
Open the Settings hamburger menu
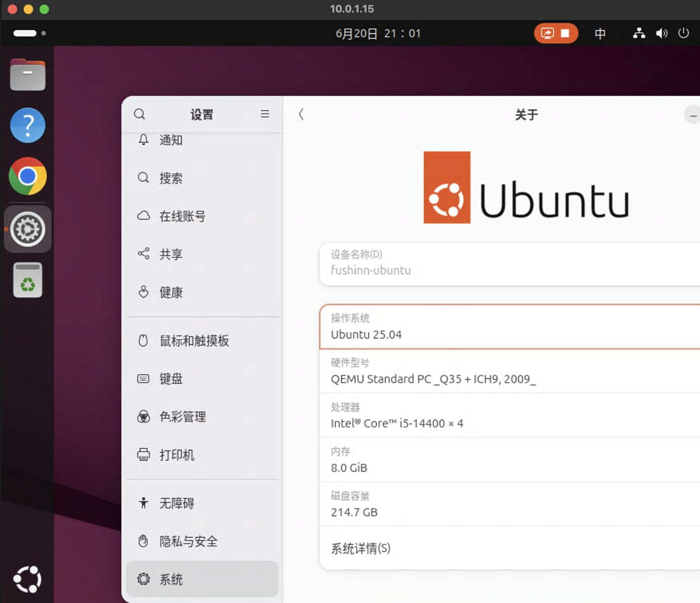pyautogui.click(x=265, y=114)
